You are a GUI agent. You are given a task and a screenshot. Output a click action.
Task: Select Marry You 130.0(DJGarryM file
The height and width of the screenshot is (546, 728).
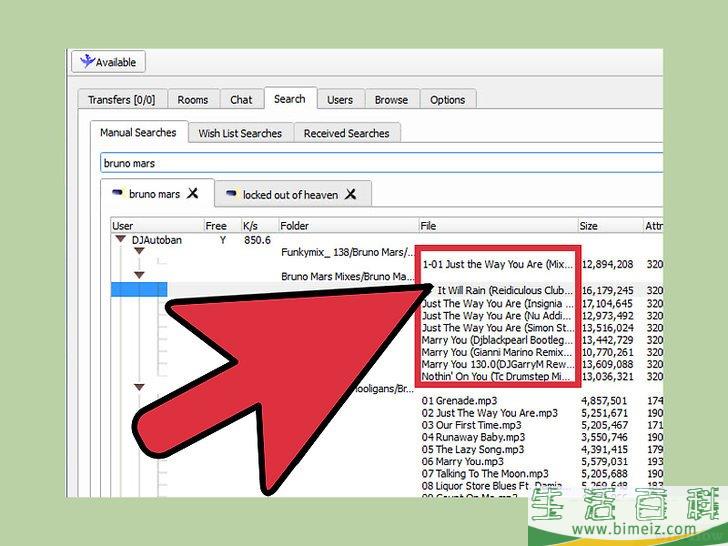[497, 364]
